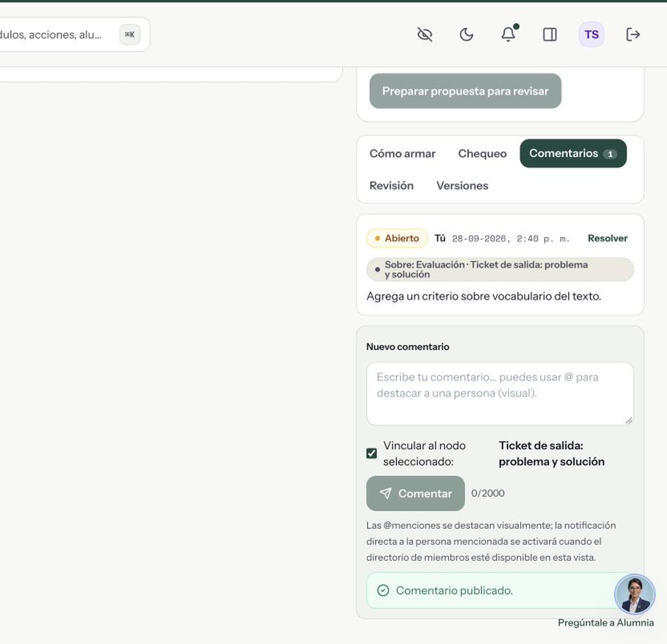The image size is (667, 644).
Task: Click Preparar propuesta para revisar button
Action: point(465,91)
